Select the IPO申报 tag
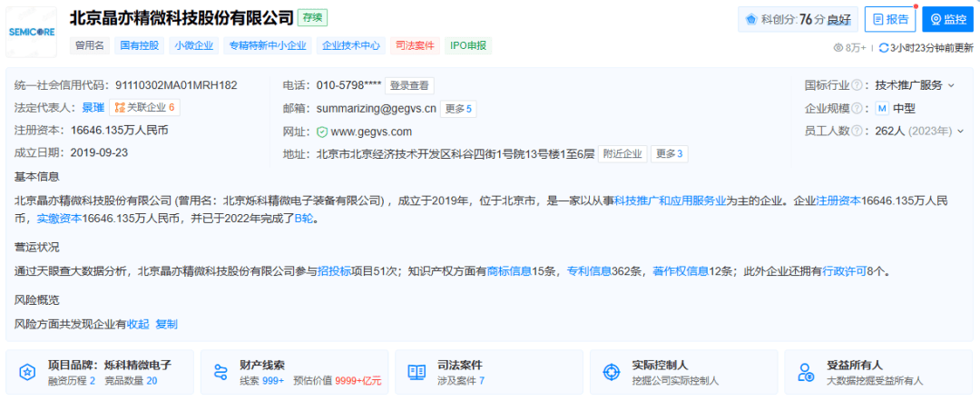The height and width of the screenshot is (401, 980). [x=469, y=44]
